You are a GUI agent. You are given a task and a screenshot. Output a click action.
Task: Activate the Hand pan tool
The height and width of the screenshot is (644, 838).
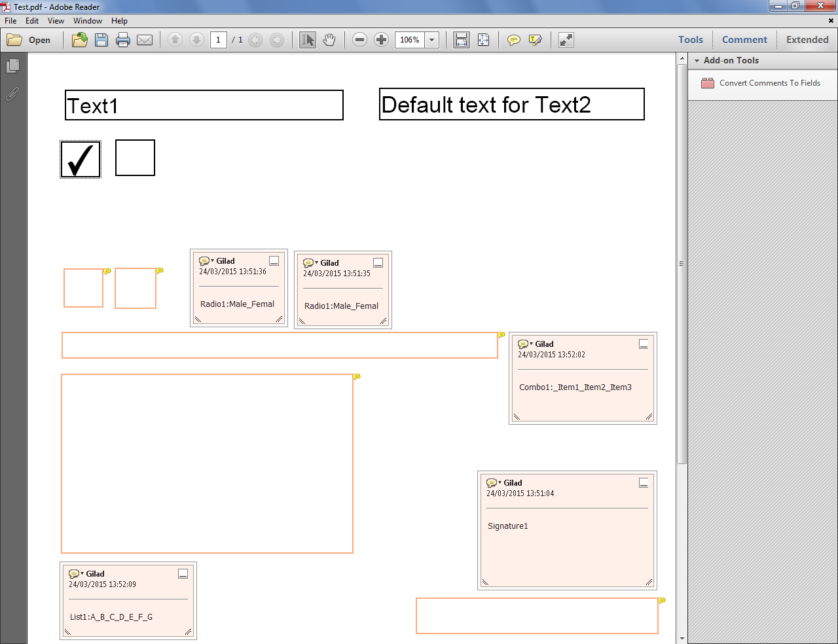[x=329, y=40]
